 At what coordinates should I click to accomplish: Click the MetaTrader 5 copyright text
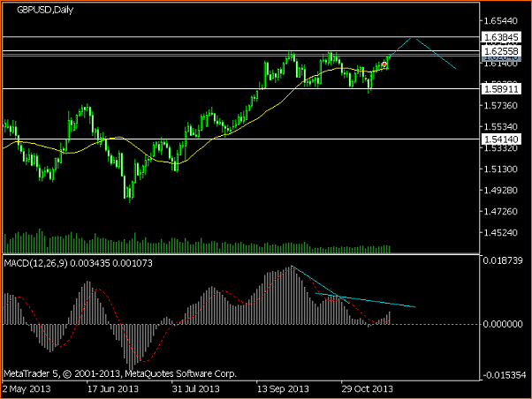[120, 374]
